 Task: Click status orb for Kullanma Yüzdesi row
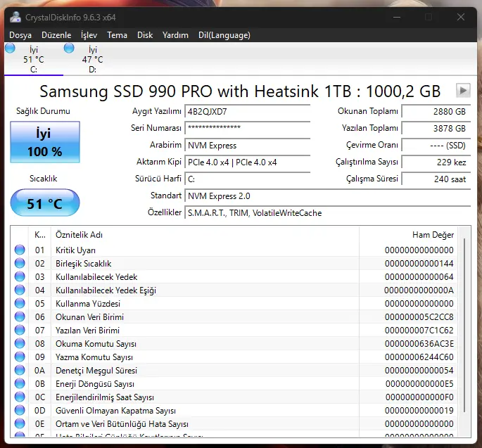(x=20, y=303)
